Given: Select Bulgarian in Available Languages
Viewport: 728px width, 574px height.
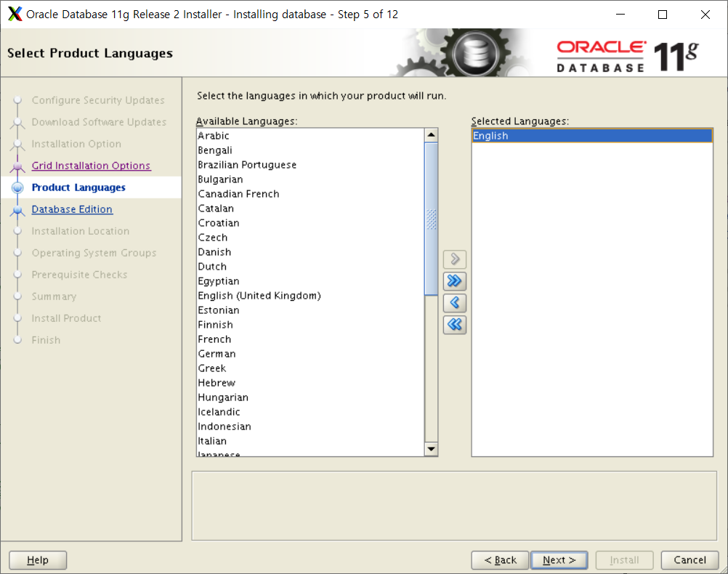Looking at the screenshot, I should point(310,179).
